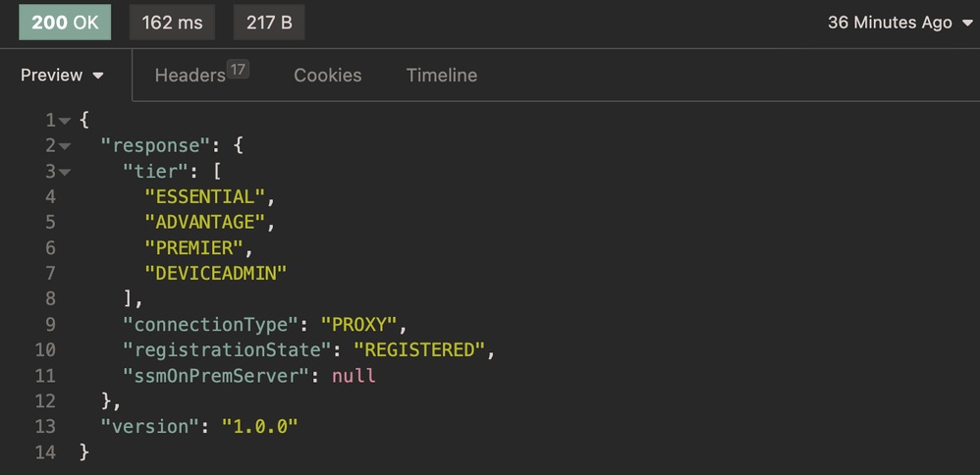Click line number 9 in the gutter
The width and height of the screenshot is (980, 475).
pyautogui.click(x=50, y=324)
